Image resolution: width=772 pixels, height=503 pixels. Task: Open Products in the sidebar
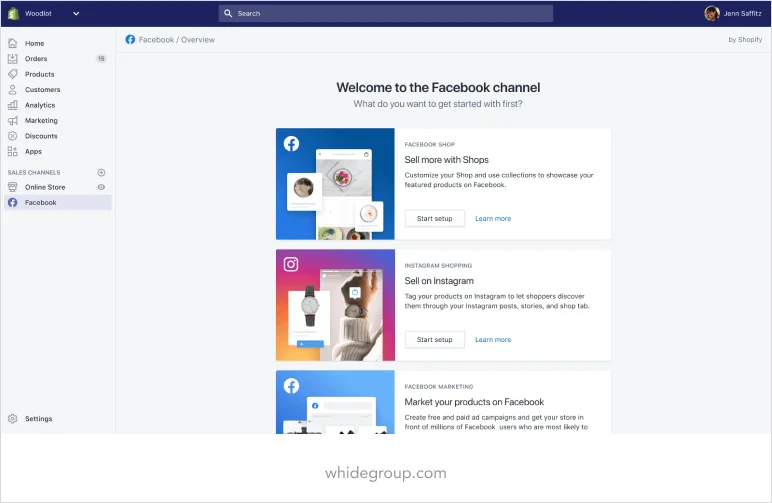point(39,74)
